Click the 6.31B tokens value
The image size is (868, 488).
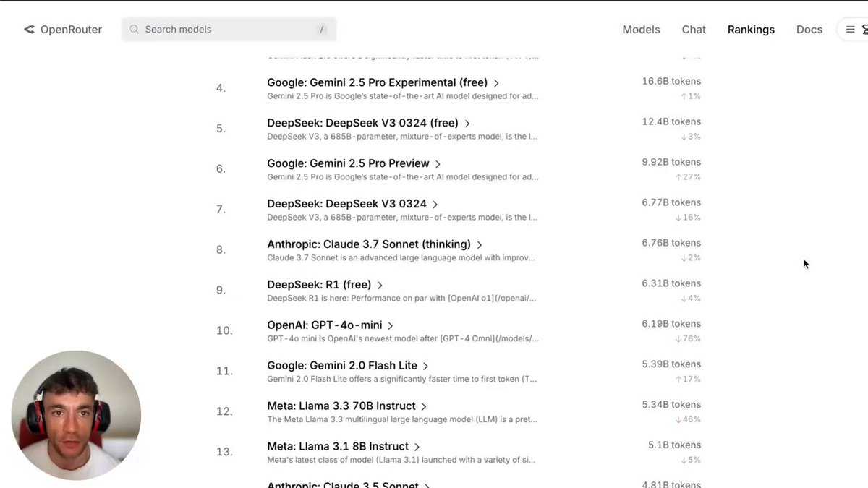[671, 283]
